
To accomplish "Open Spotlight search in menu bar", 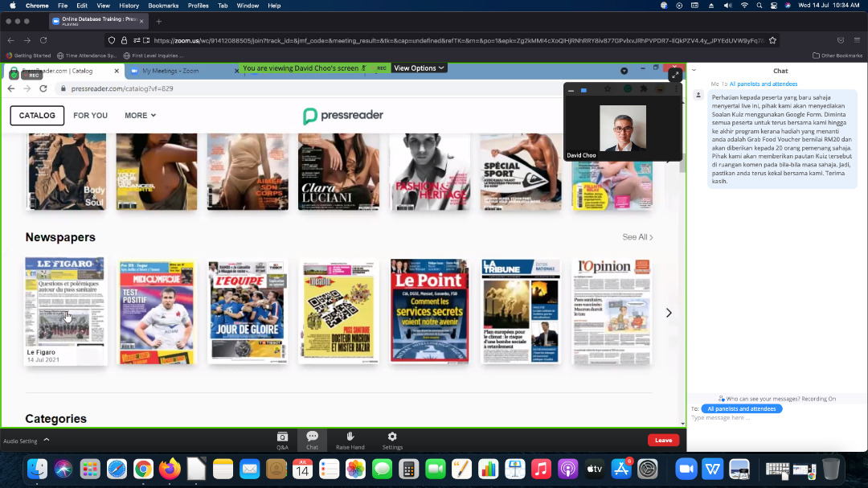I will pos(759,6).
